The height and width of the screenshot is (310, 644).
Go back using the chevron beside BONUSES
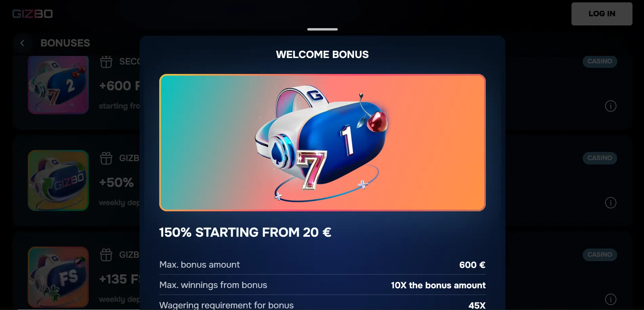point(22,43)
